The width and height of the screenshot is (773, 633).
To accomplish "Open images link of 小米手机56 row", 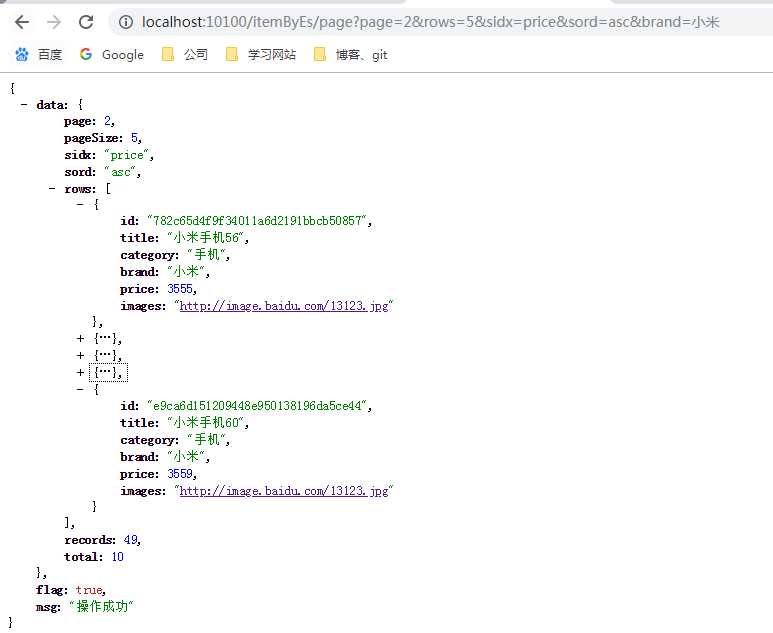I will [284, 306].
